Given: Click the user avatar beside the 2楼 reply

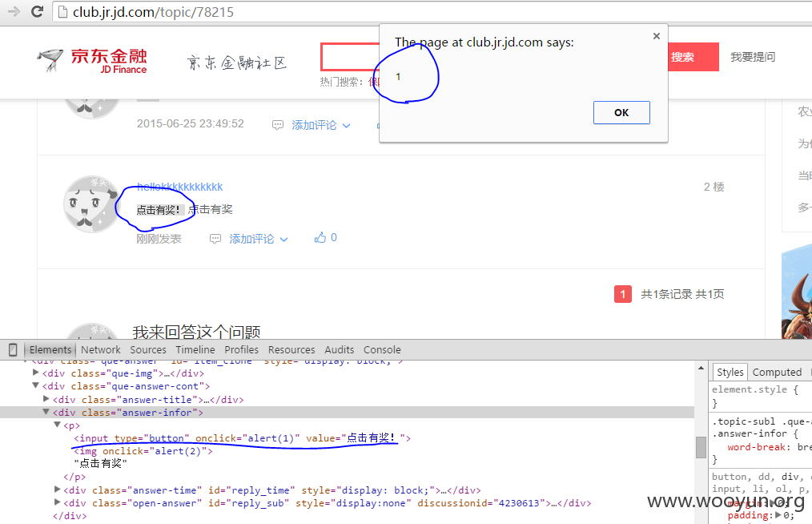Looking at the screenshot, I should (91, 204).
